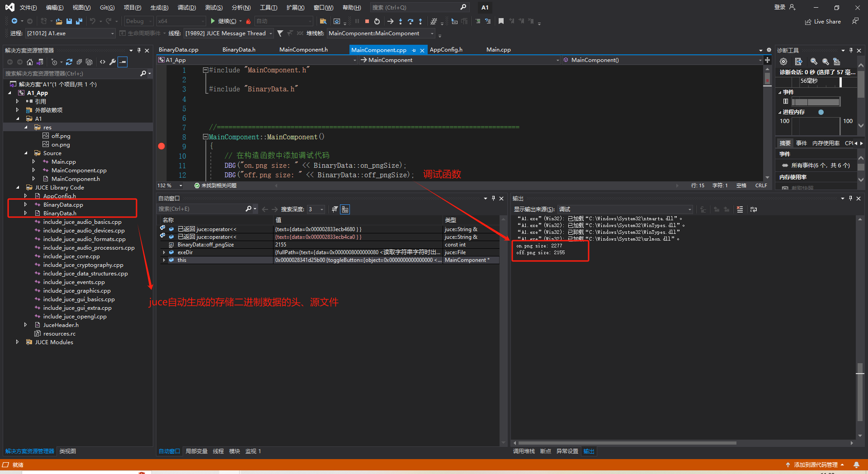868x474 pixels.
Task: Open the process A1.exe dropdown
Action: pyautogui.click(x=71, y=33)
